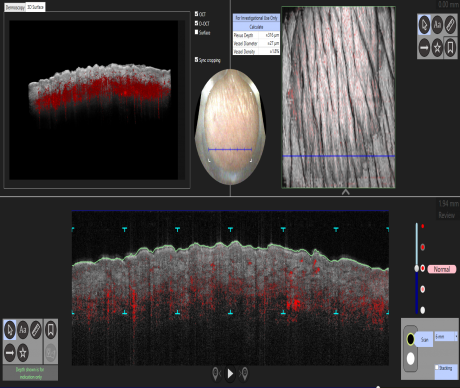The width and height of the screenshot is (460, 388).
Task: Select the bookmark tool in top-right toolbar
Action: click(450, 48)
